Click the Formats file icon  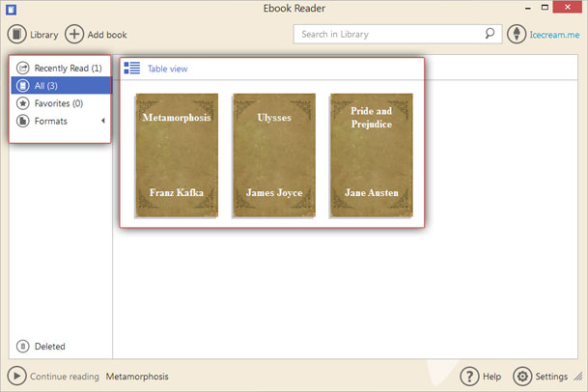[23, 121]
